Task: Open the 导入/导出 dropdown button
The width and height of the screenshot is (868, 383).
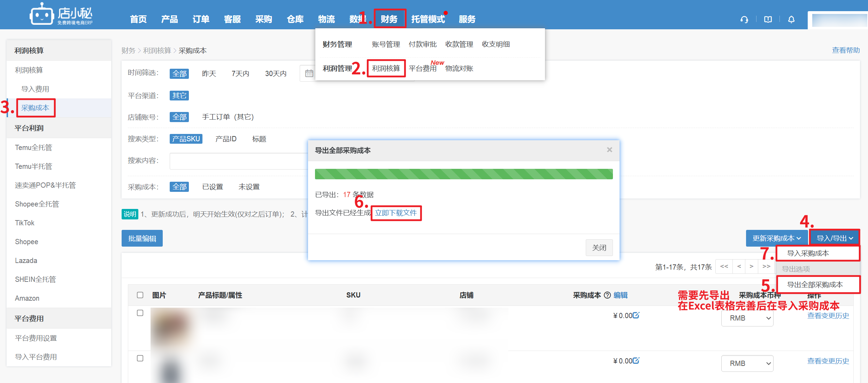Action: [x=835, y=238]
